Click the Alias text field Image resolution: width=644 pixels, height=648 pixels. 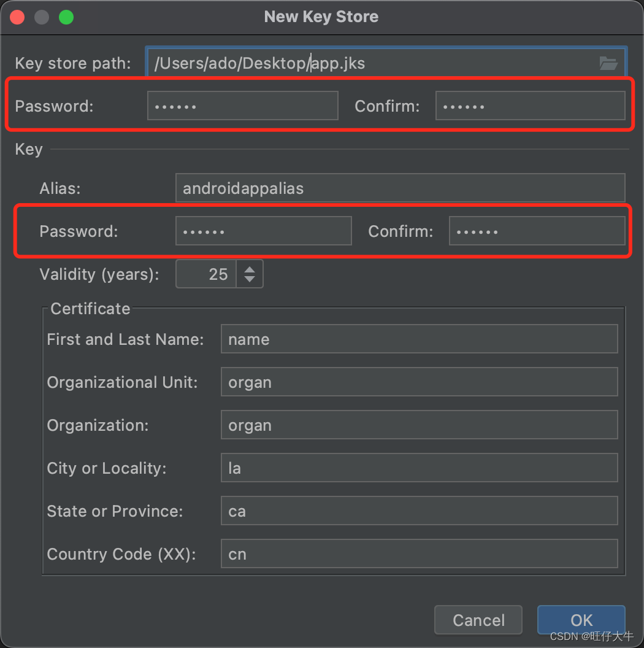click(400, 188)
